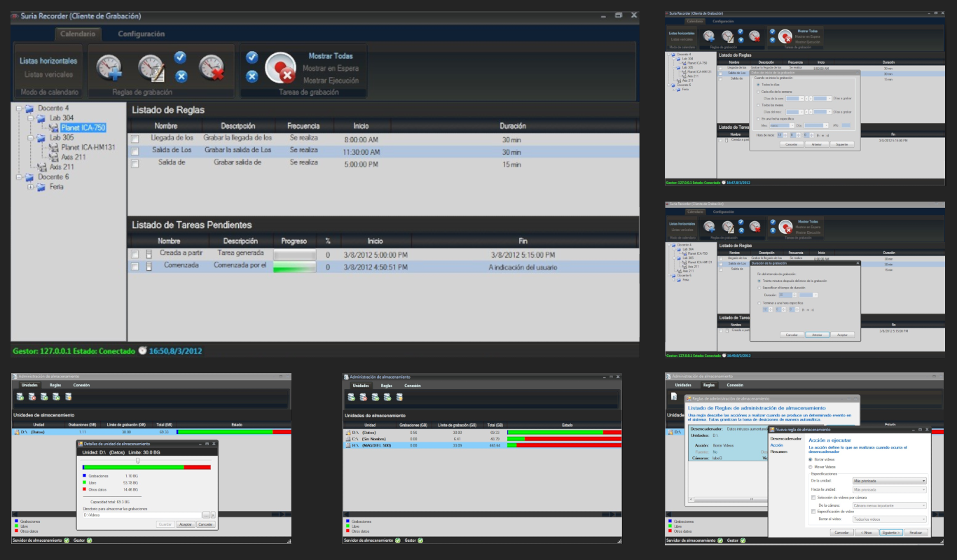Select the 'Mover Videos' radio button
957x560 pixels.
[811, 466]
